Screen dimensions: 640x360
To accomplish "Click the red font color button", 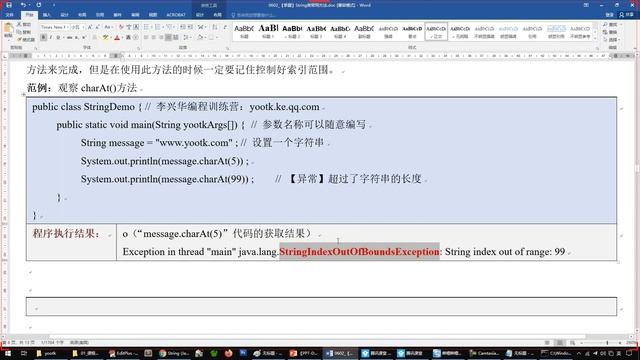I will [117, 38].
